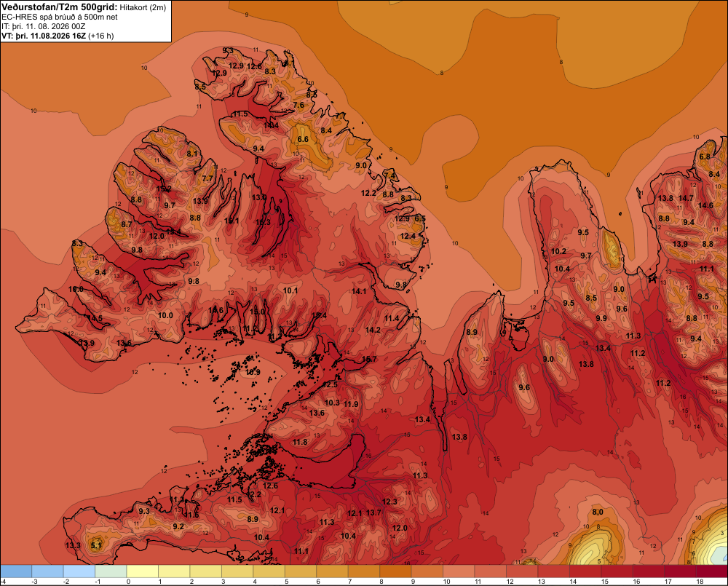The width and height of the screenshot is (728, 586).
Task: Click the 'EC-HRES spá brúuð á 500m net' line
Action: tap(60, 17)
